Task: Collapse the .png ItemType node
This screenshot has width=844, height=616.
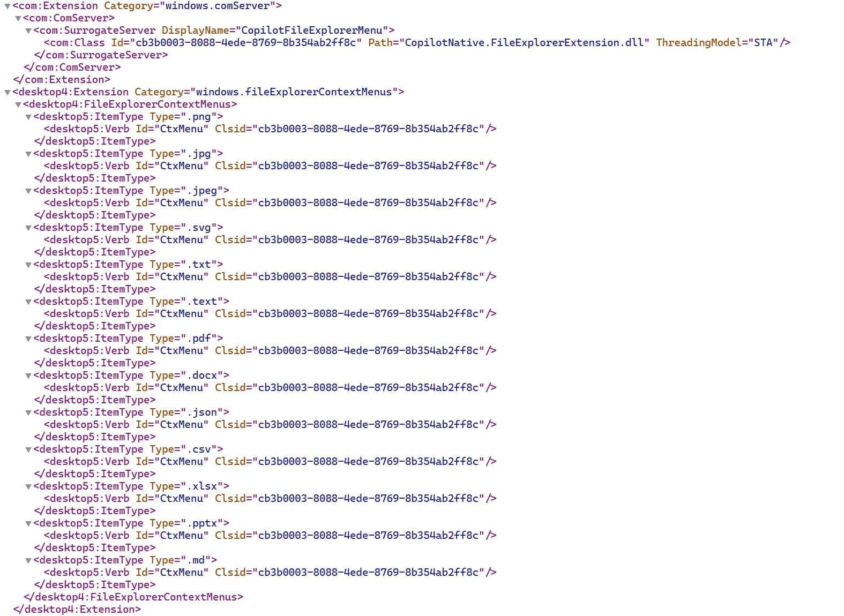Action: (x=28, y=117)
